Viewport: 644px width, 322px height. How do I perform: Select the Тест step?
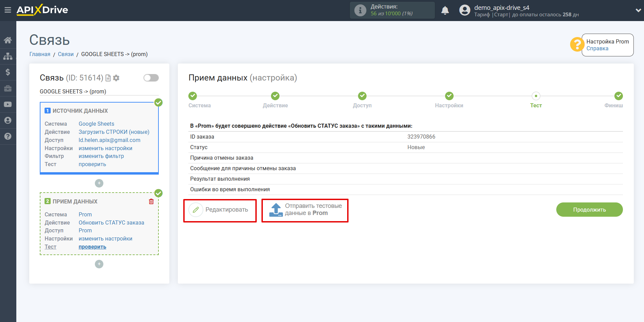pos(536,96)
